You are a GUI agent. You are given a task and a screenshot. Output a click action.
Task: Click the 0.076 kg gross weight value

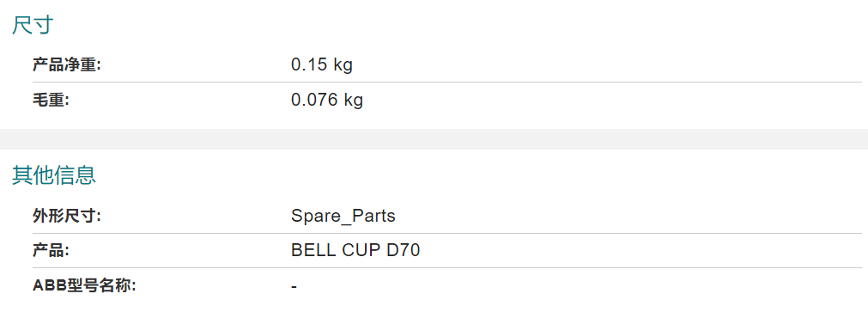tap(327, 101)
